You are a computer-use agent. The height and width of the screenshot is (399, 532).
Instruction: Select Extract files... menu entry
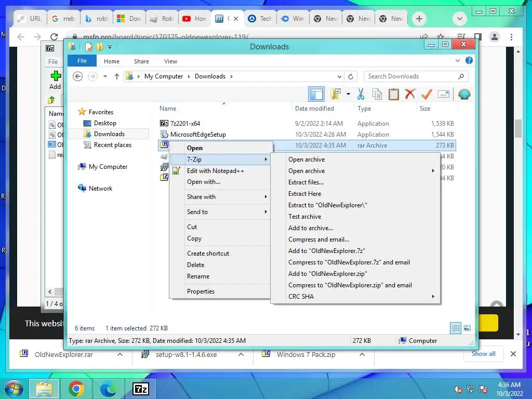click(x=306, y=182)
